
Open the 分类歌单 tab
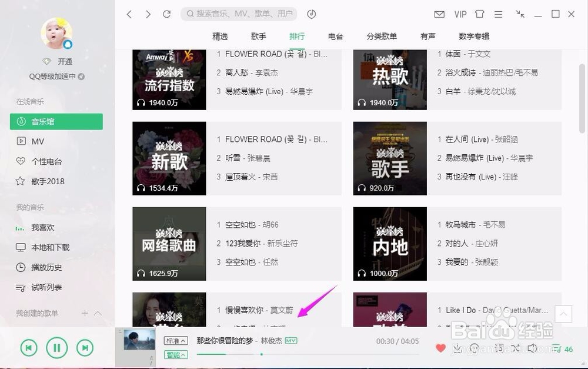[x=382, y=36]
